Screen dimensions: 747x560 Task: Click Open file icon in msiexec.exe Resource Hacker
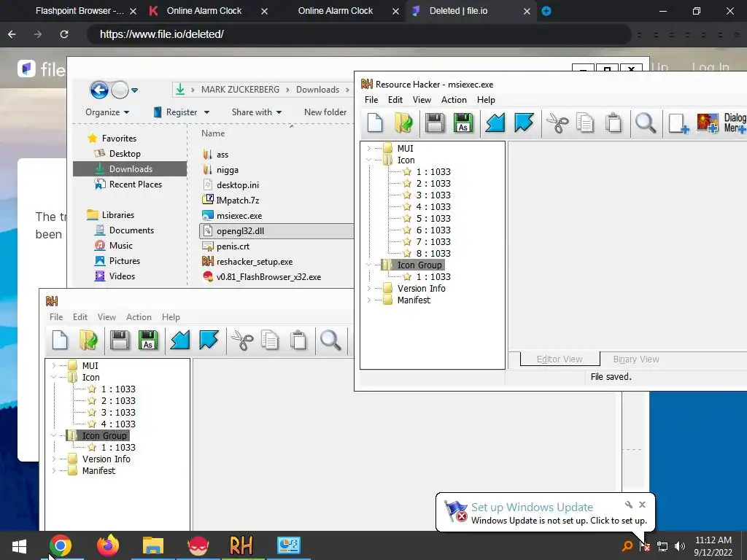pyautogui.click(x=404, y=122)
